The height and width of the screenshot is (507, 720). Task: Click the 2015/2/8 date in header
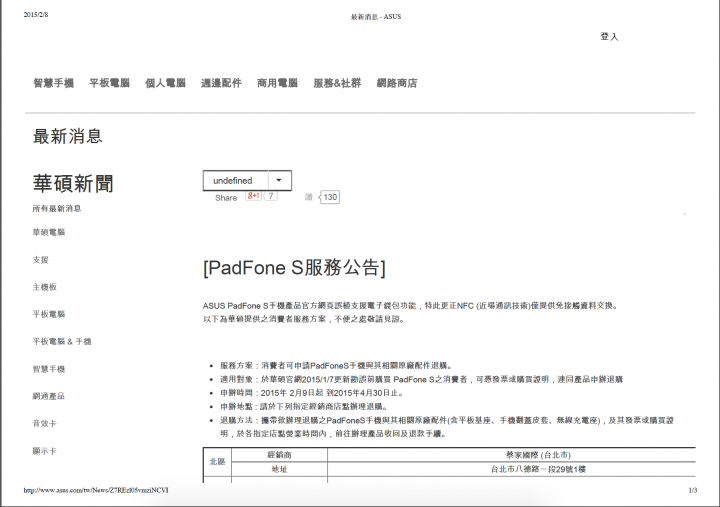coord(36,15)
